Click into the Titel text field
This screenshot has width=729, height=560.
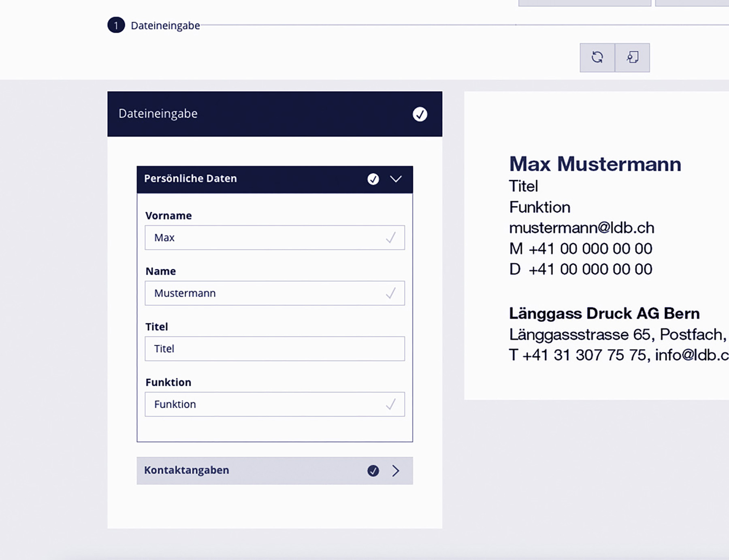pos(275,349)
